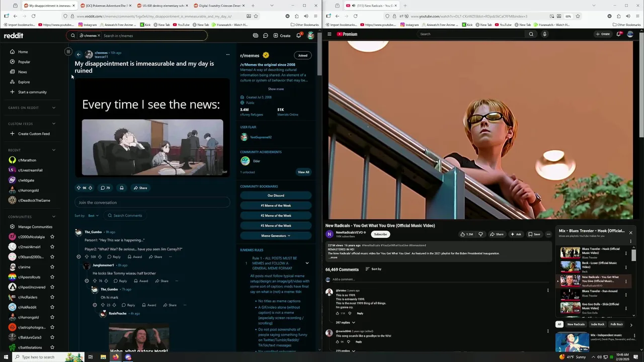The image size is (644, 362).
Task: Click #1 Meme of the Week
Action: [276, 206]
